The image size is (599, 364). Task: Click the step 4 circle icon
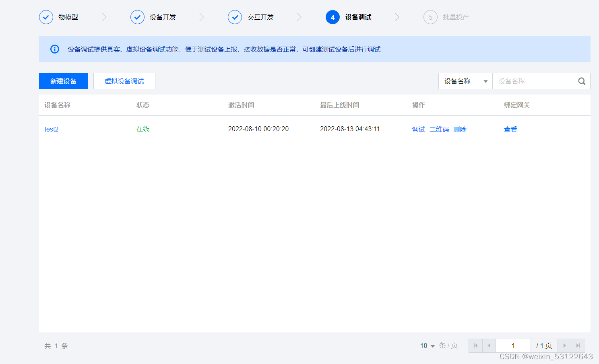333,17
